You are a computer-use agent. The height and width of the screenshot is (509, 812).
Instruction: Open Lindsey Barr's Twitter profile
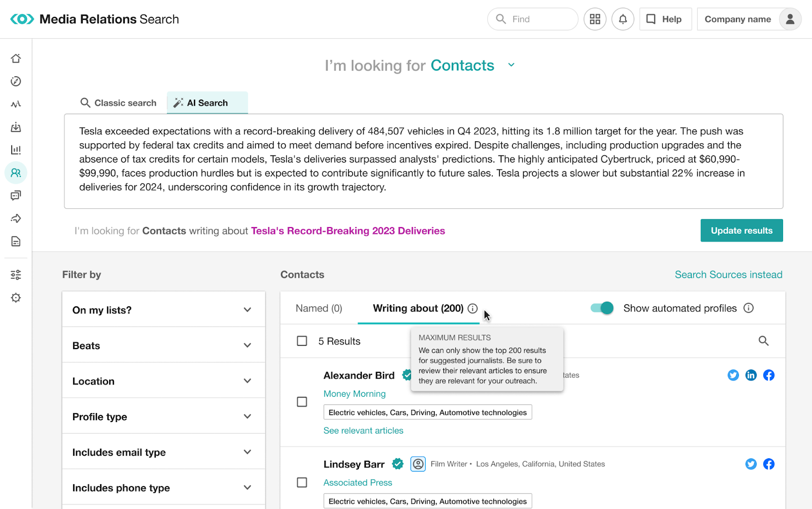pyautogui.click(x=751, y=464)
